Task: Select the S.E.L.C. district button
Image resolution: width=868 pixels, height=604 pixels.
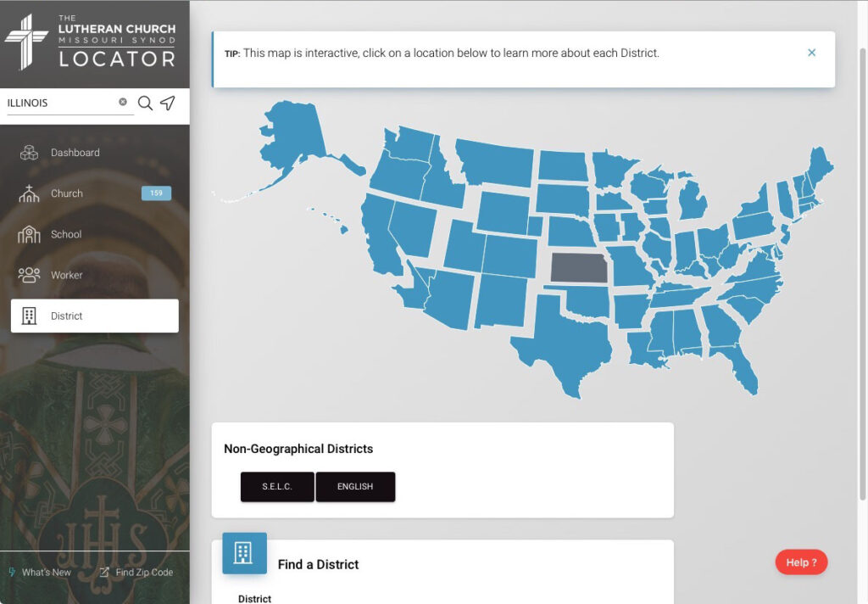Action: 277,487
